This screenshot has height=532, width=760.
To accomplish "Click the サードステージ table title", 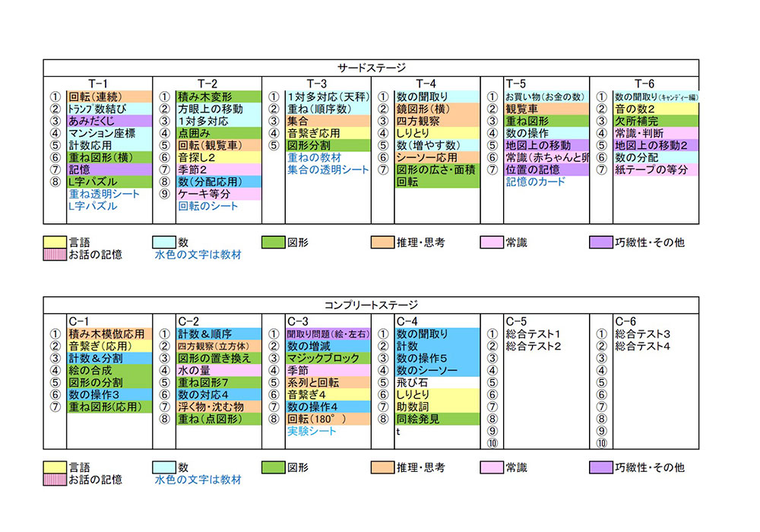I will click(x=372, y=68).
